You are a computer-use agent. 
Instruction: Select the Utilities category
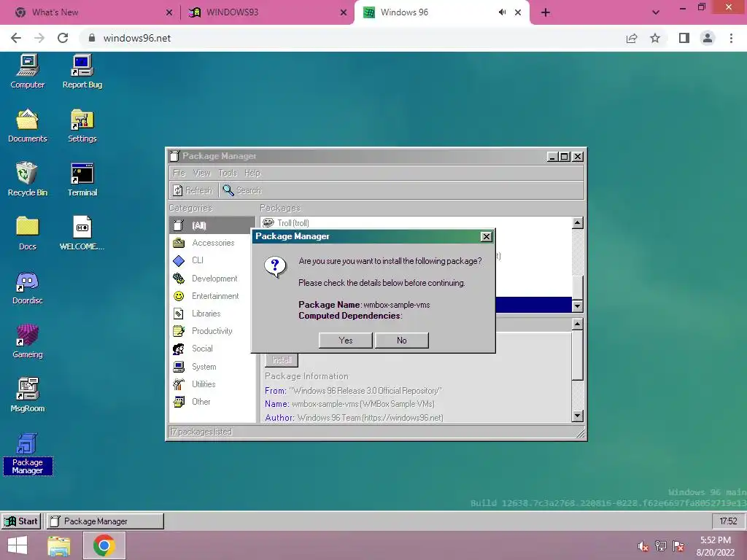coord(212,384)
